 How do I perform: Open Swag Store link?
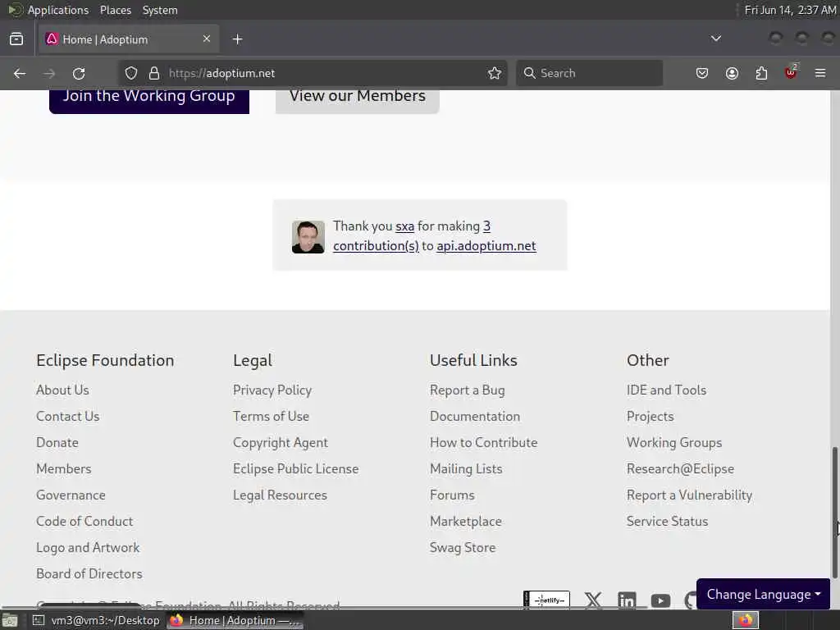(463, 547)
